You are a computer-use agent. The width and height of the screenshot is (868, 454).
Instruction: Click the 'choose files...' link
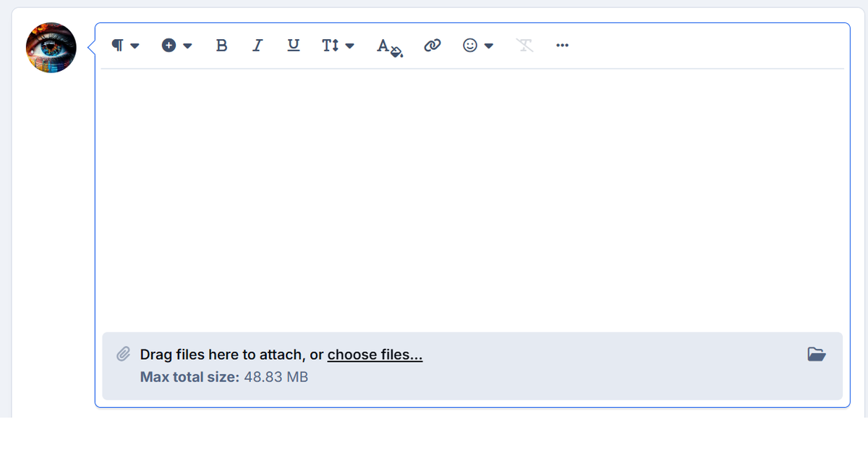click(375, 355)
